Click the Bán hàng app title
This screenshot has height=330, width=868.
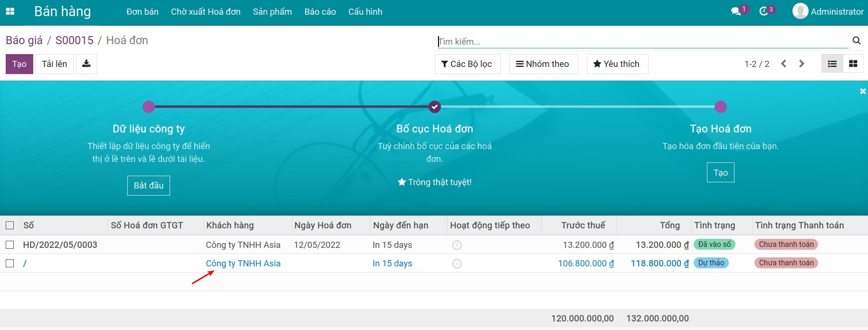pyautogui.click(x=62, y=11)
